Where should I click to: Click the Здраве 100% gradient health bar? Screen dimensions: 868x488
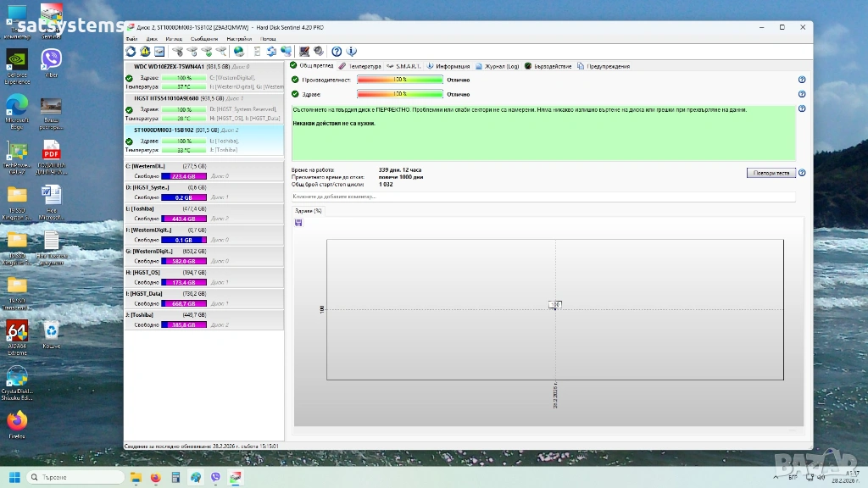[400, 94]
